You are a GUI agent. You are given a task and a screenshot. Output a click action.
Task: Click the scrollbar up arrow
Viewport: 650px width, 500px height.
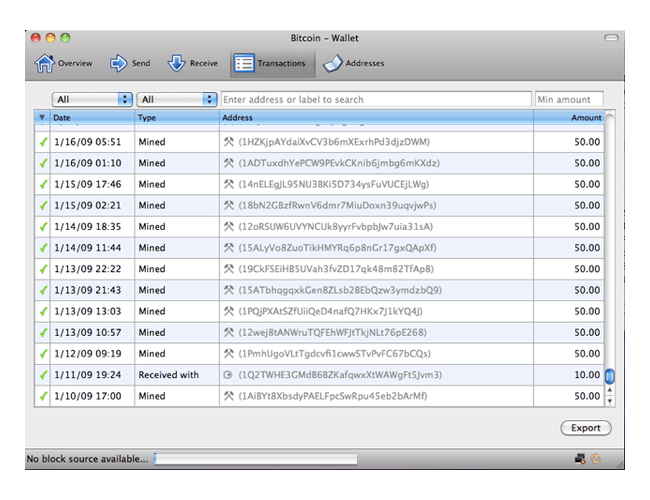pos(609,390)
